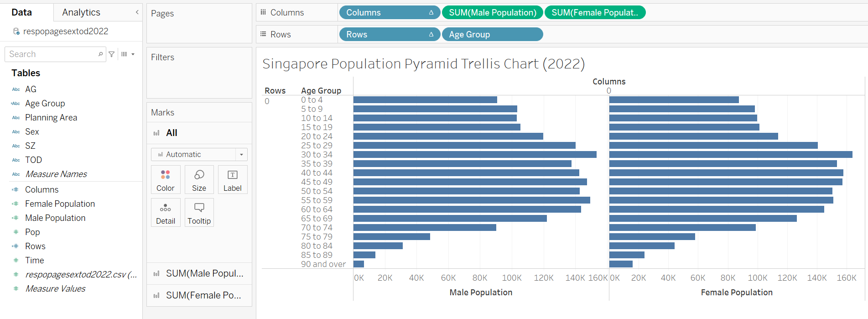This screenshot has height=319, width=868.
Task: Select the Age Group pill in Rows
Action: [492, 34]
